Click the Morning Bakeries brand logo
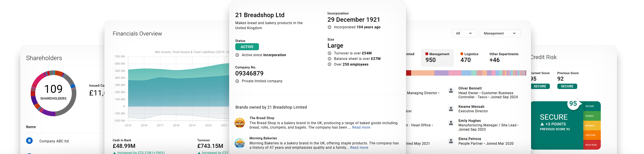This screenshot has height=154, width=644. point(239,143)
